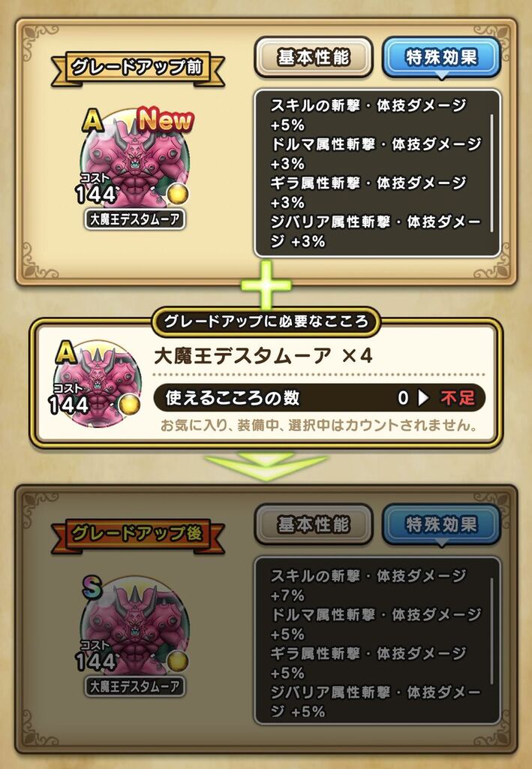532x769 pixels.
Task: Click the 大魔王デスタムーア name label under the A-rank heart
Action: click(135, 219)
